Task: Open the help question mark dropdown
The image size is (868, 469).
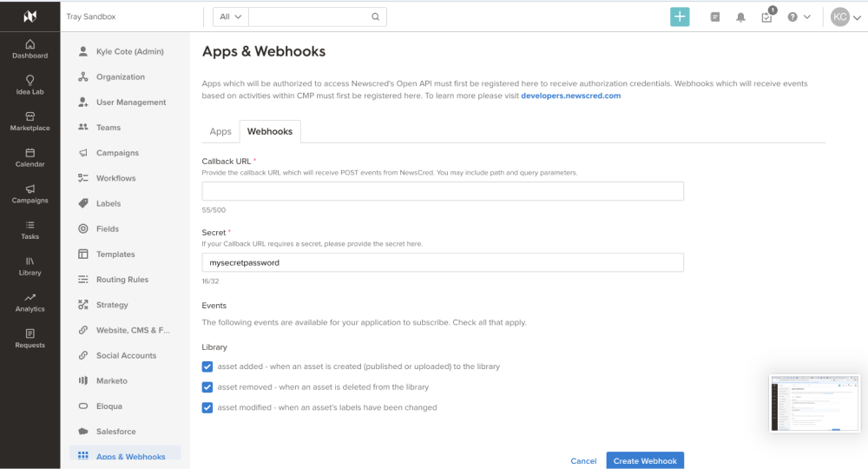Action: pos(799,17)
